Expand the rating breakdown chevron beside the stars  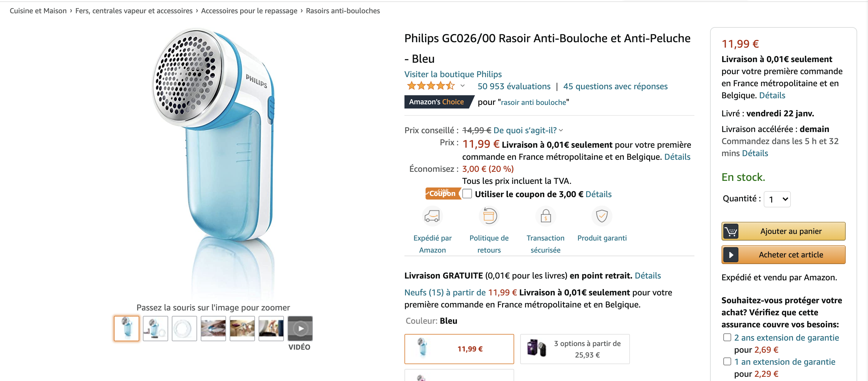point(463,86)
